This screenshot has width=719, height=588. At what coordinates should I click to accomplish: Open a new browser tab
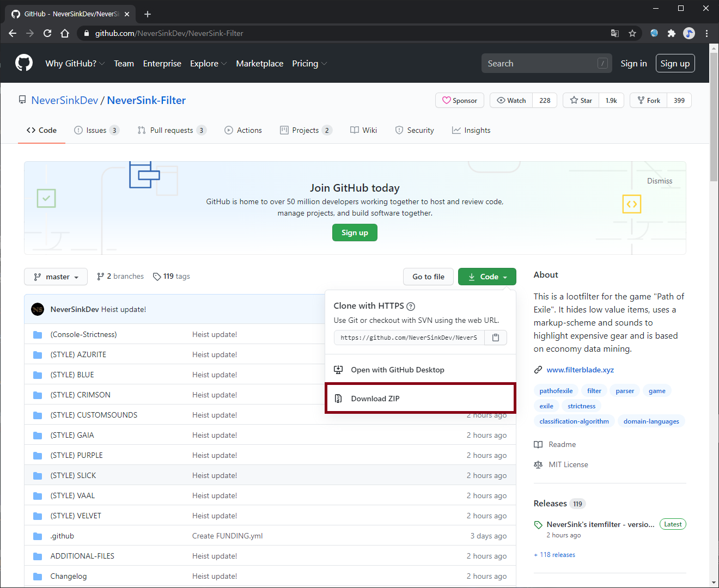(x=148, y=14)
